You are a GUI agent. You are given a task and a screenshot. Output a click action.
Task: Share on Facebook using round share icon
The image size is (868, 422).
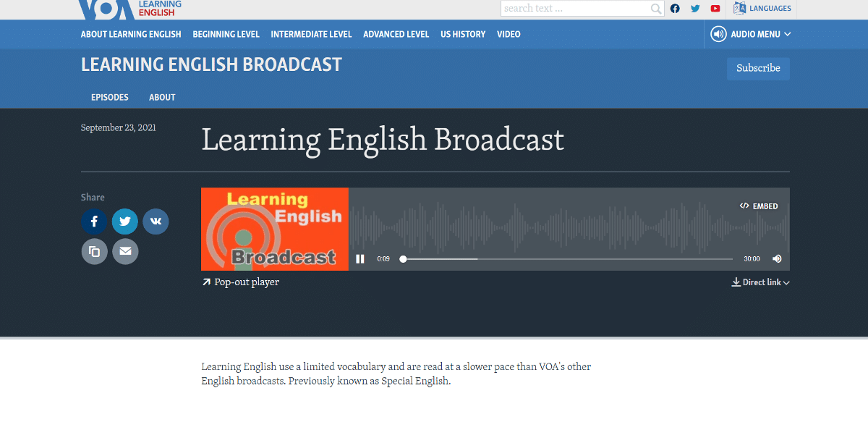coord(94,221)
